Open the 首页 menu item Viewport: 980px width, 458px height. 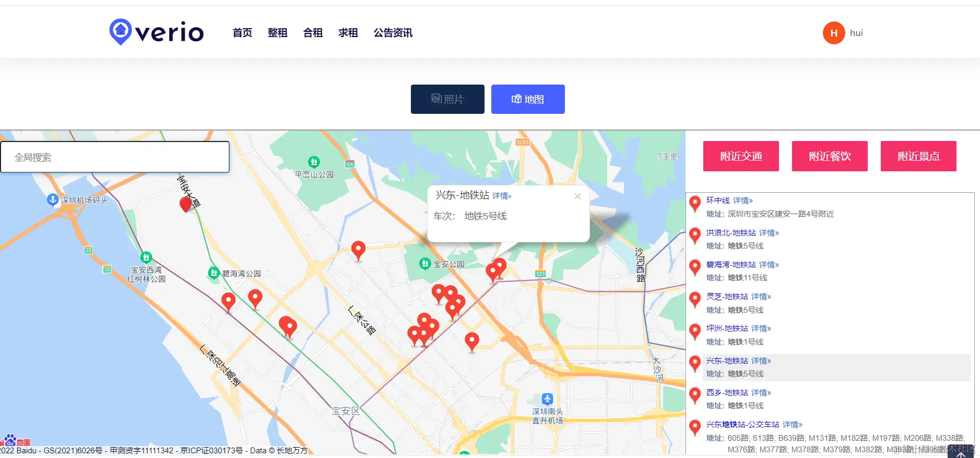(x=242, y=33)
